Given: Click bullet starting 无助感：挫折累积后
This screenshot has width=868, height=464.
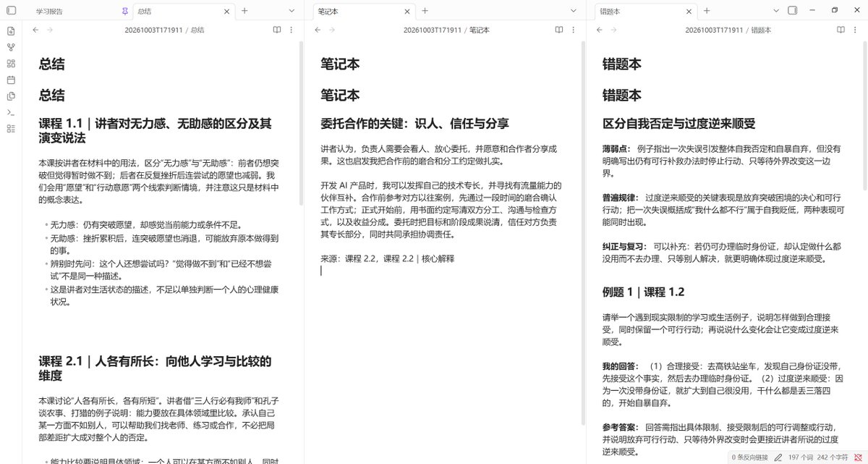Looking at the screenshot, I should click(163, 244).
